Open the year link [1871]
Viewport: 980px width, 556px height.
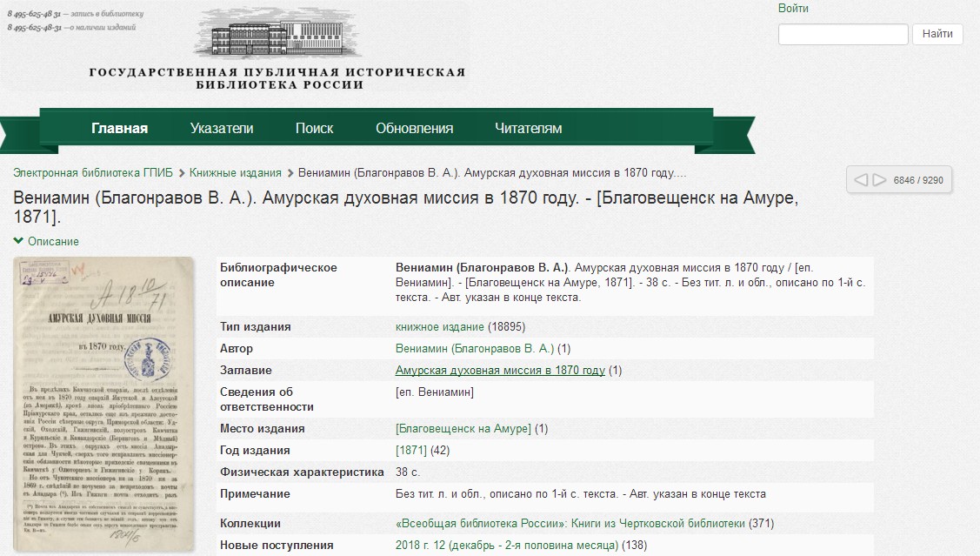coord(411,451)
